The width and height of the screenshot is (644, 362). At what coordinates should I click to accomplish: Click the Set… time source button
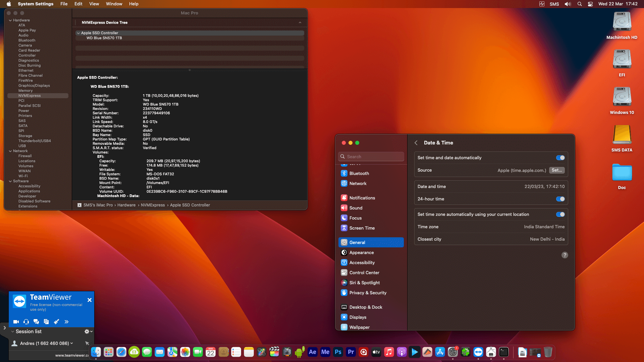[557, 170]
